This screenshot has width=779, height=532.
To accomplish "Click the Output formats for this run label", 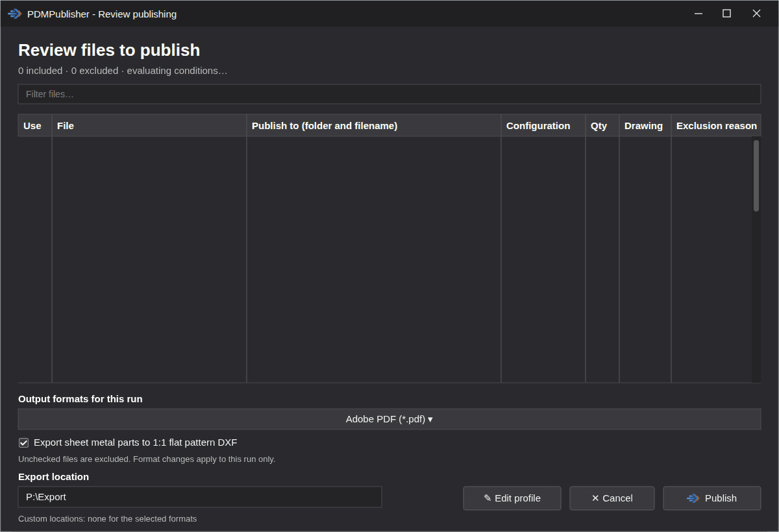I will [80, 399].
